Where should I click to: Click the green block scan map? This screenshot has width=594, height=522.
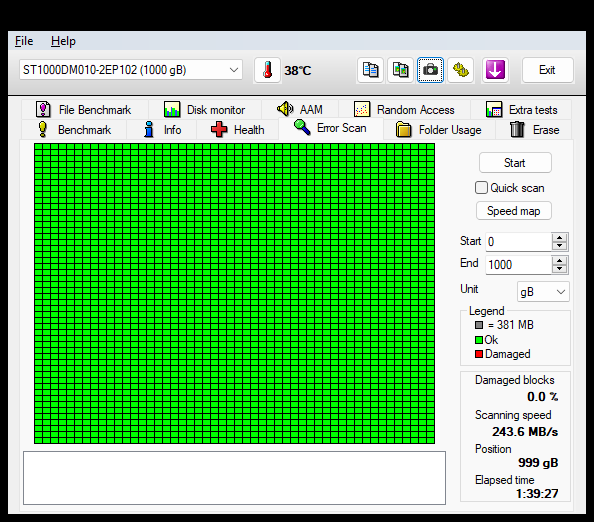234,294
